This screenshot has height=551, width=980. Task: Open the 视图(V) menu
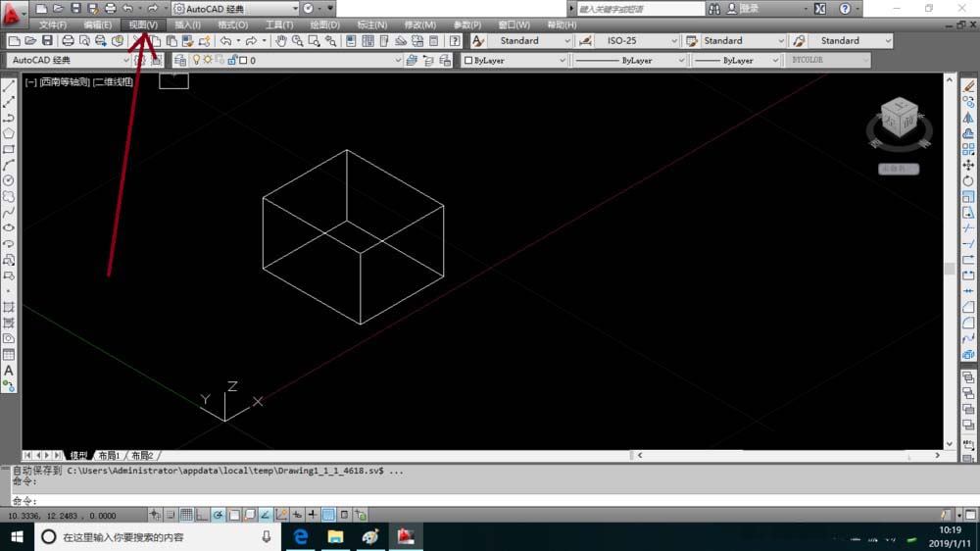(143, 25)
